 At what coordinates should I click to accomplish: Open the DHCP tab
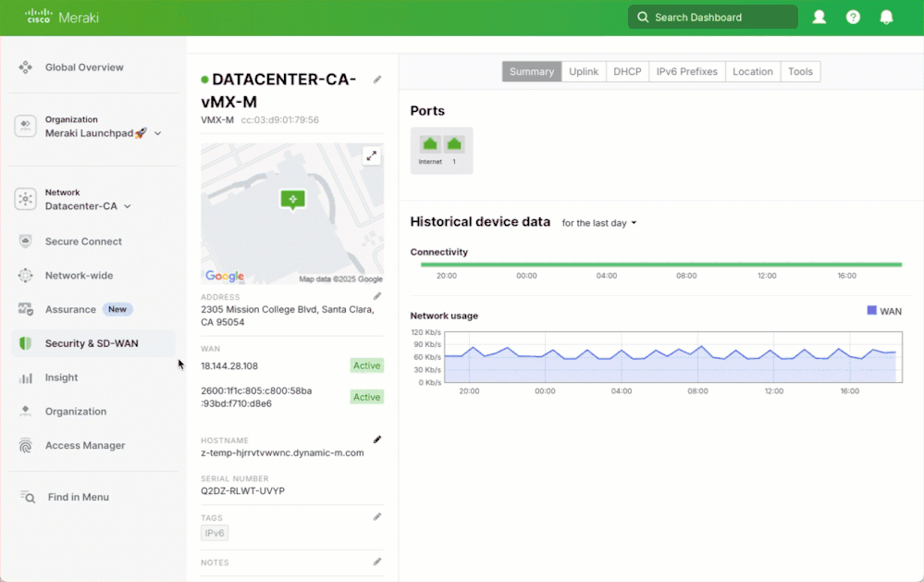click(x=627, y=71)
